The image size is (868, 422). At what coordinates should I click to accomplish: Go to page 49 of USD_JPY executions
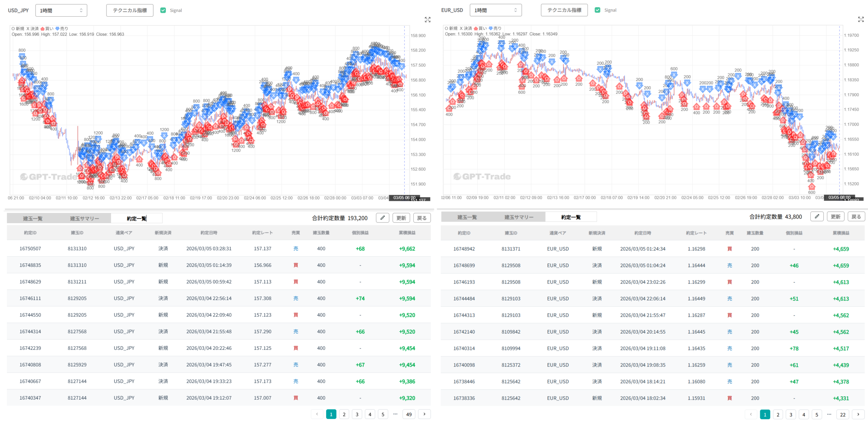coord(409,414)
